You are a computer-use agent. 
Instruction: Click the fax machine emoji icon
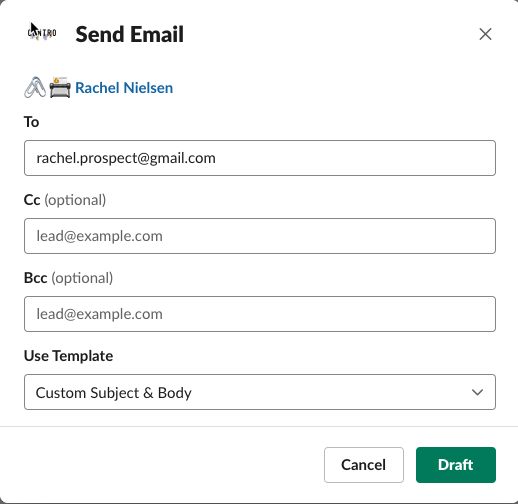tap(60, 88)
